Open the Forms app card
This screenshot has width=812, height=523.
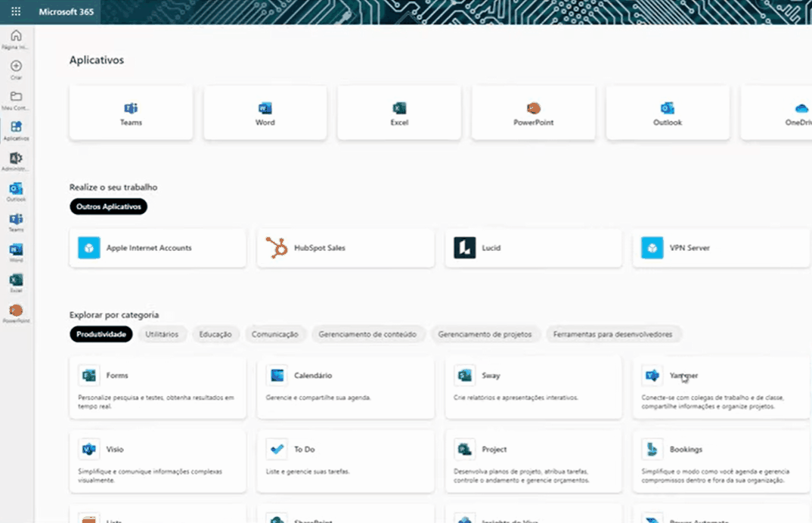pos(158,387)
